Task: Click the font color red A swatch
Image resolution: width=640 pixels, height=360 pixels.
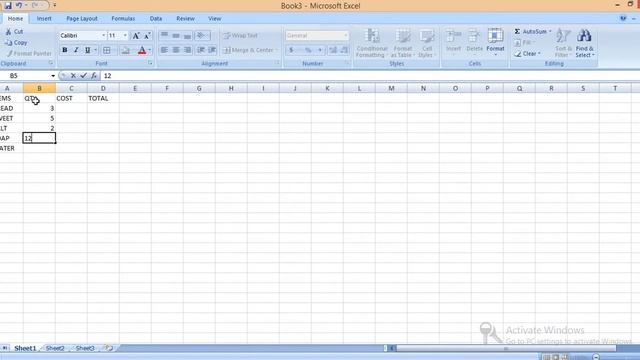Action: (142, 50)
